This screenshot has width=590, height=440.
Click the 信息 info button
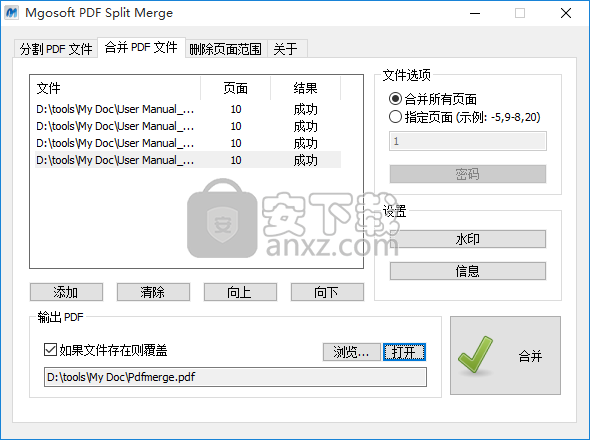point(468,271)
